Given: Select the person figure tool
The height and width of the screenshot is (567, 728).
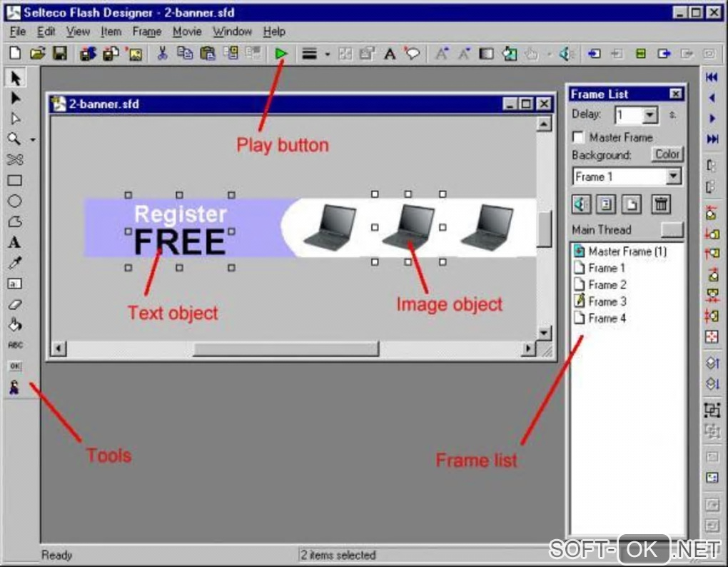Looking at the screenshot, I should click(x=14, y=387).
